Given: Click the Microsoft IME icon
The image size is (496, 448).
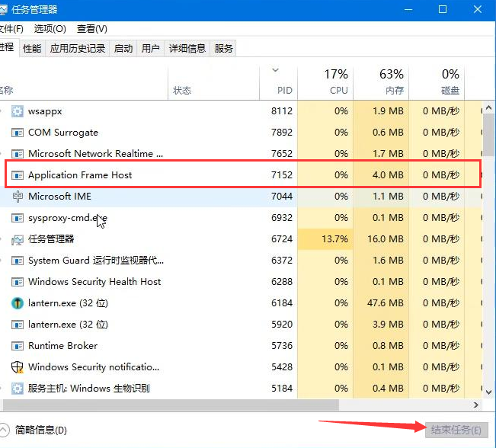Looking at the screenshot, I should (18, 197).
